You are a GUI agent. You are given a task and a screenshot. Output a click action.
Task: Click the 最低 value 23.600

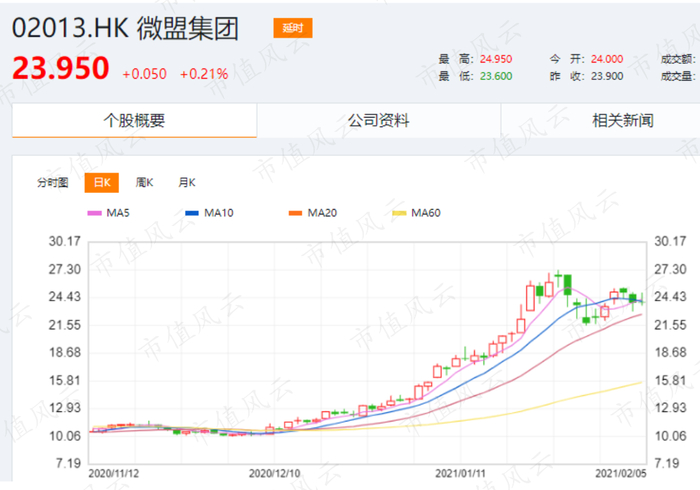pos(496,76)
